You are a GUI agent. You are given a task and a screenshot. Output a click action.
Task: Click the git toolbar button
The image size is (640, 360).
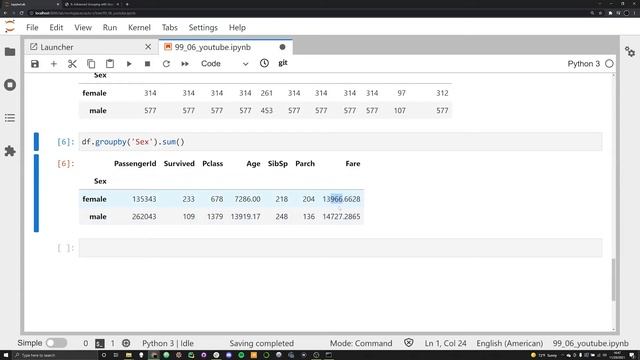(x=283, y=63)
